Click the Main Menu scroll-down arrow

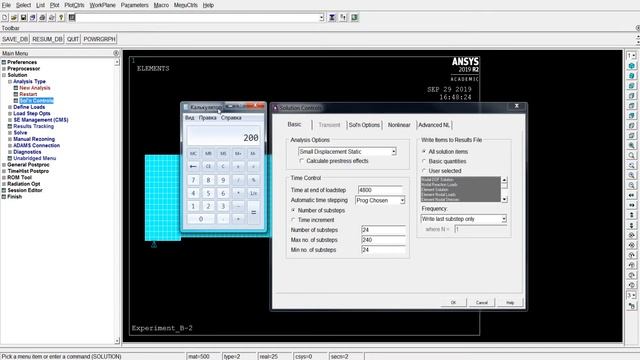[x=117, y=340]
